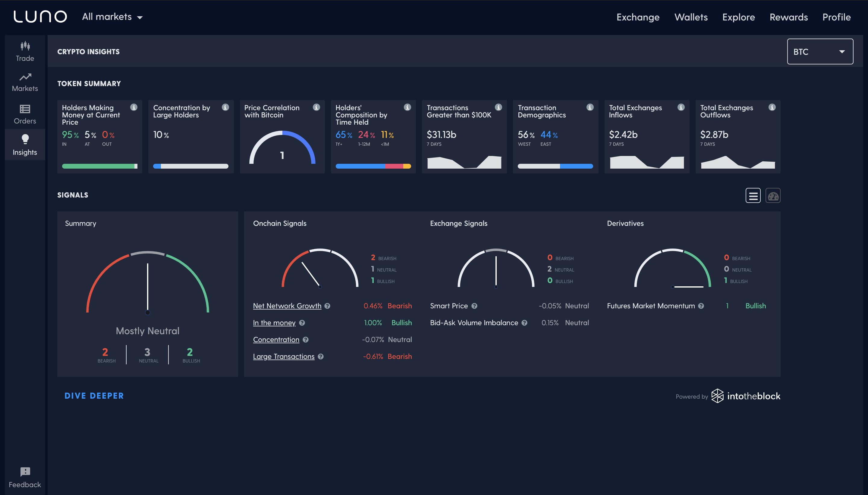Switch signals to list view
The image size is (868, 495).
point(753,195)
